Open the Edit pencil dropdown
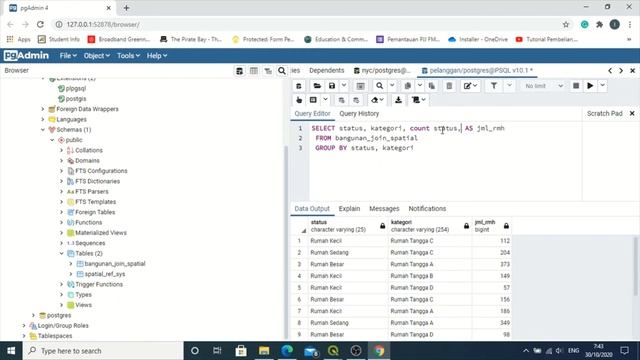This screenshot has height=360, width=640. 470,86
